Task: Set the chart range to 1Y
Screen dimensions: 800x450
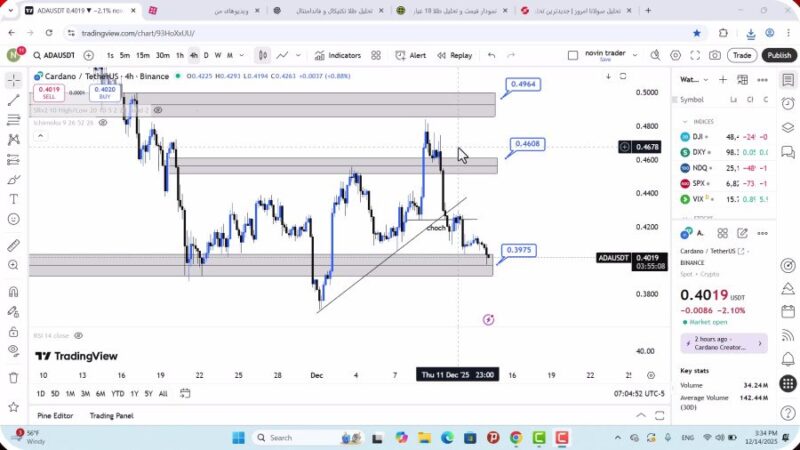Action: [133, 393]
